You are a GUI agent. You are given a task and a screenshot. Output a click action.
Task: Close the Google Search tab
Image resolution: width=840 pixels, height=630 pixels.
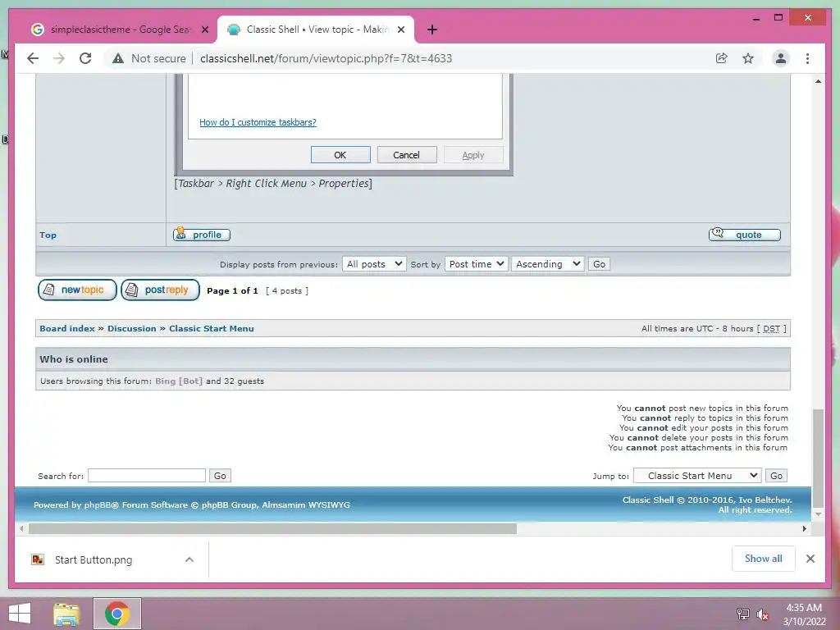[204, 30]
